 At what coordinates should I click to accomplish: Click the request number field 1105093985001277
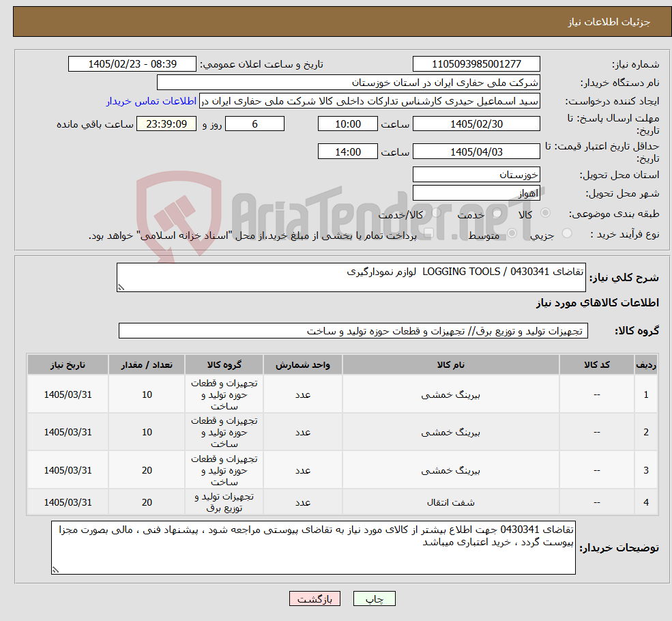pyautogui.click(x=476, y=64)
